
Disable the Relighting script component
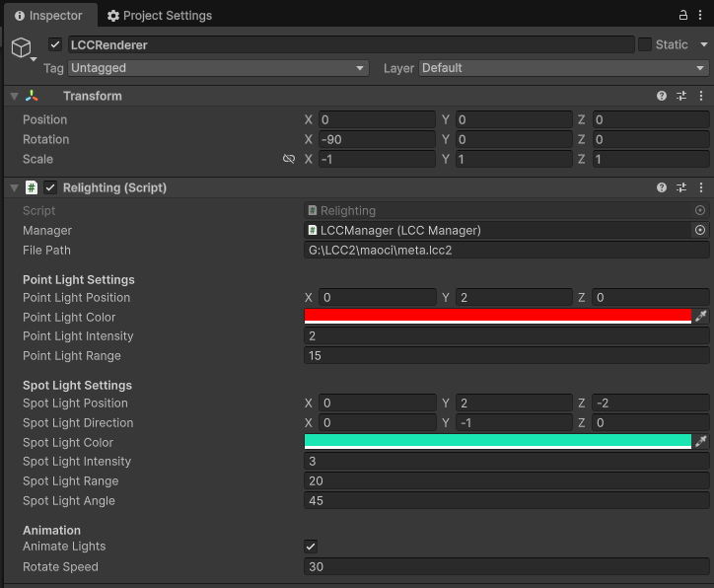(x=50, y=187)
